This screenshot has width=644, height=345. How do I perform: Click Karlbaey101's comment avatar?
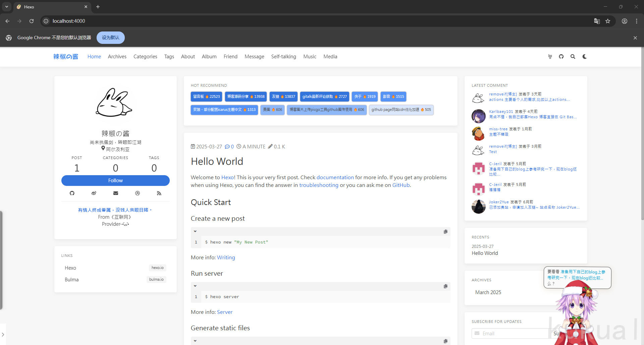478,116
